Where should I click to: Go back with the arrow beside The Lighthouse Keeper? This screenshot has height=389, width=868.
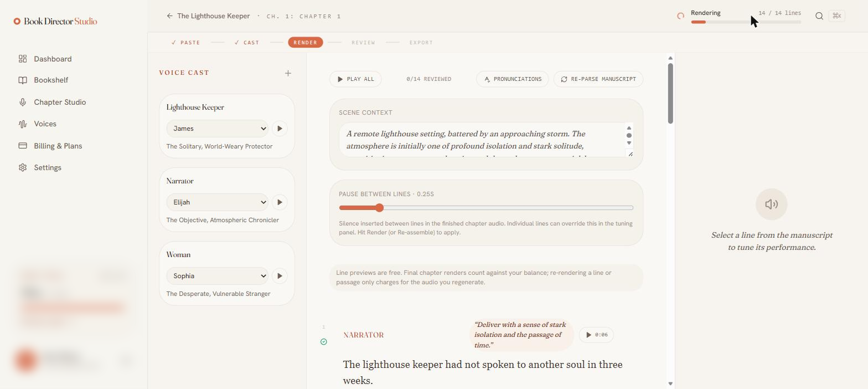coord(169,16)
